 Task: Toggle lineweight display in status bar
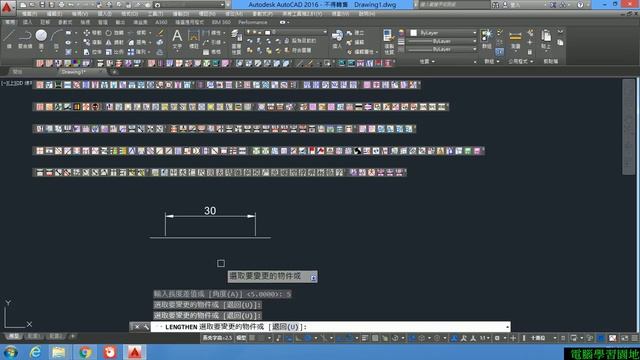coord(365,338)
